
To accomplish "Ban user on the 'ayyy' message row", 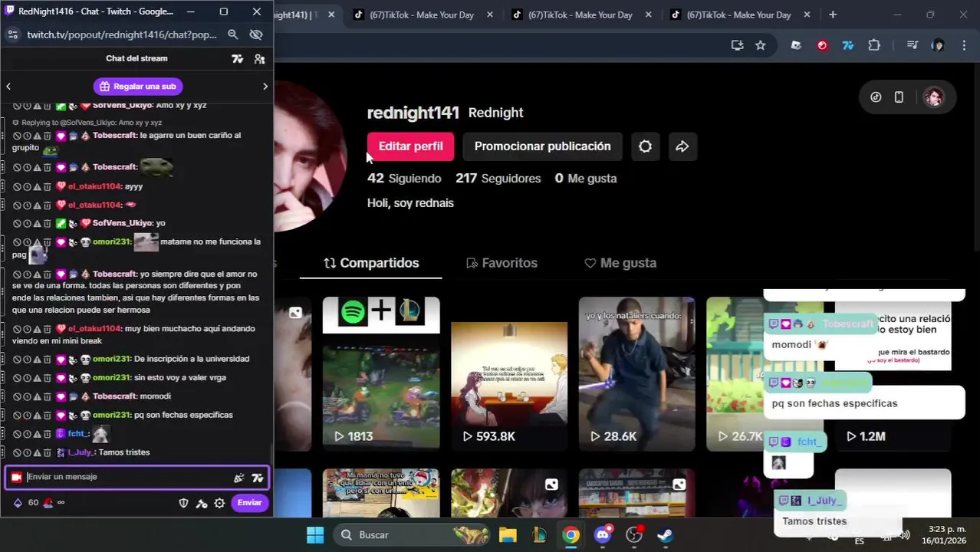I will [17, 186].
